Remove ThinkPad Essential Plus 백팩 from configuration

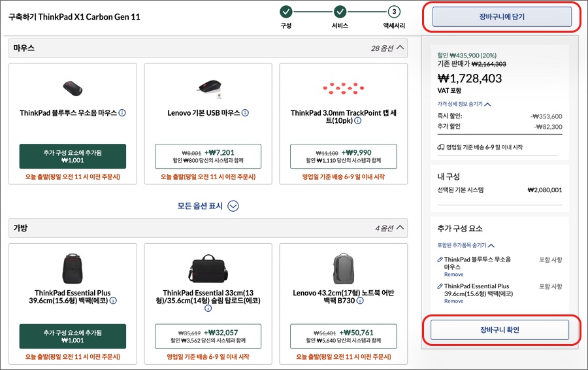[x=453, y=301]
